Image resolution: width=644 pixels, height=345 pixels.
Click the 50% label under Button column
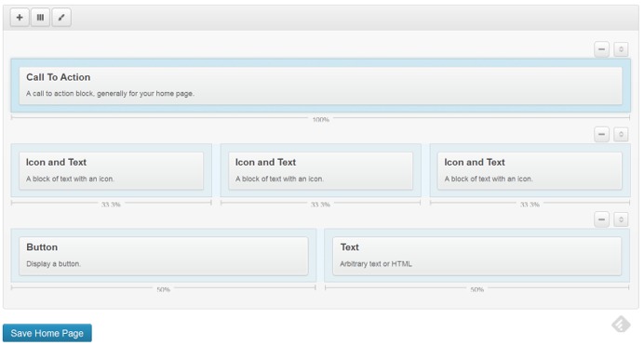pos(163,289)
